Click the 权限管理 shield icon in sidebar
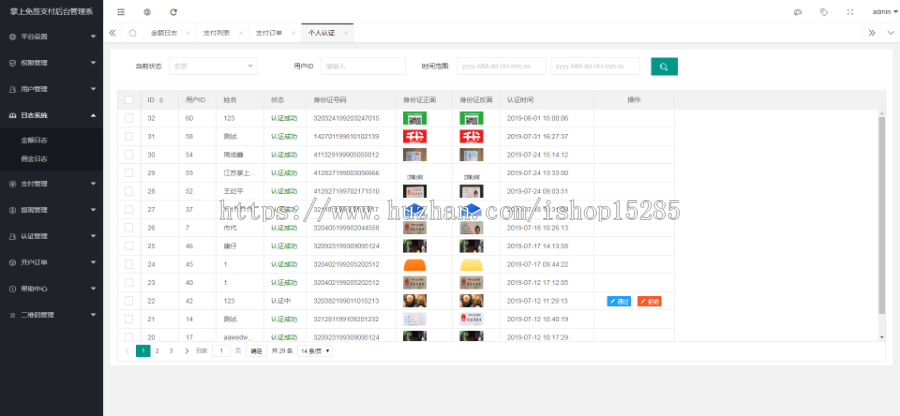Image resolution: width=900 pixels, height=416 pixels. (x=12, y=63)
